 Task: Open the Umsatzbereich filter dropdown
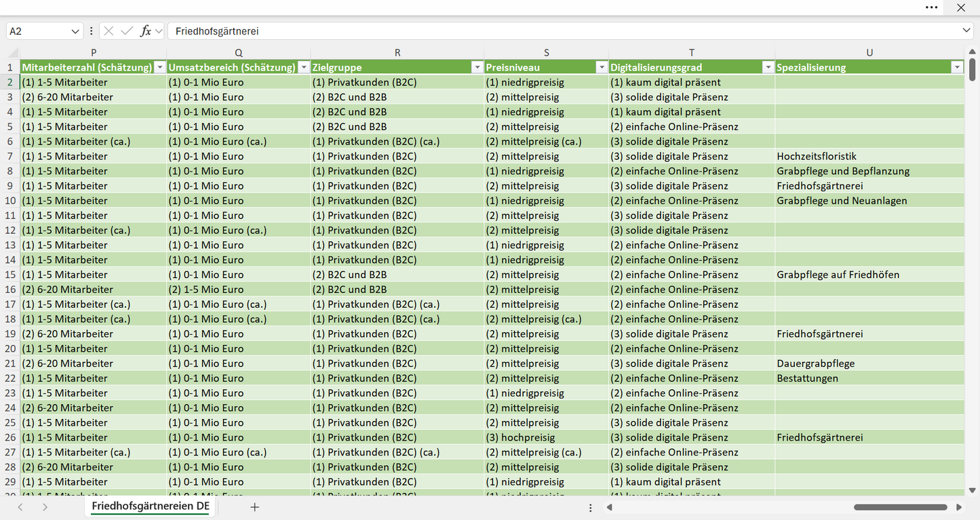pyautogui.click(x=303, y=67)
